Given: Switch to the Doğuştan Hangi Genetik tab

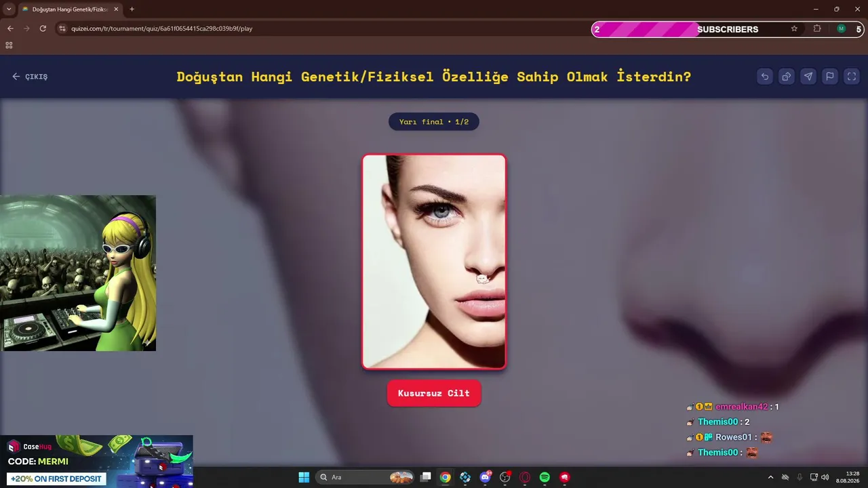Looking at the screenshot, I should (70, 9).
